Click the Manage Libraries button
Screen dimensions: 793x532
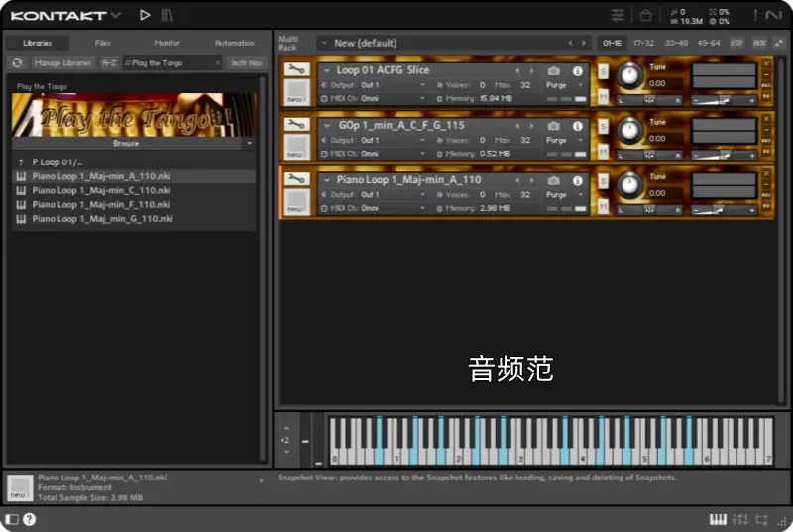coord(62,63)
